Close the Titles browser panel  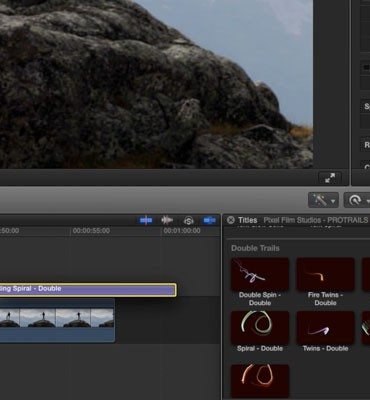(x=231, y=220)
